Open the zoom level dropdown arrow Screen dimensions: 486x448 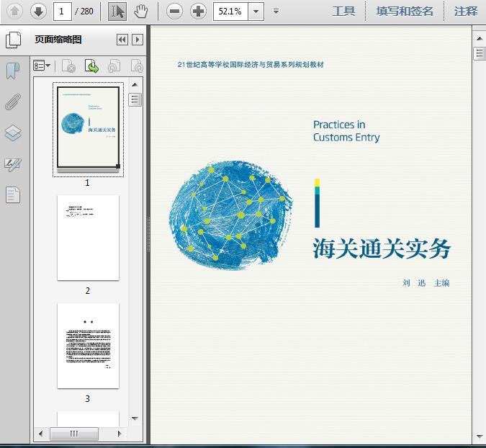pos(256,12)
